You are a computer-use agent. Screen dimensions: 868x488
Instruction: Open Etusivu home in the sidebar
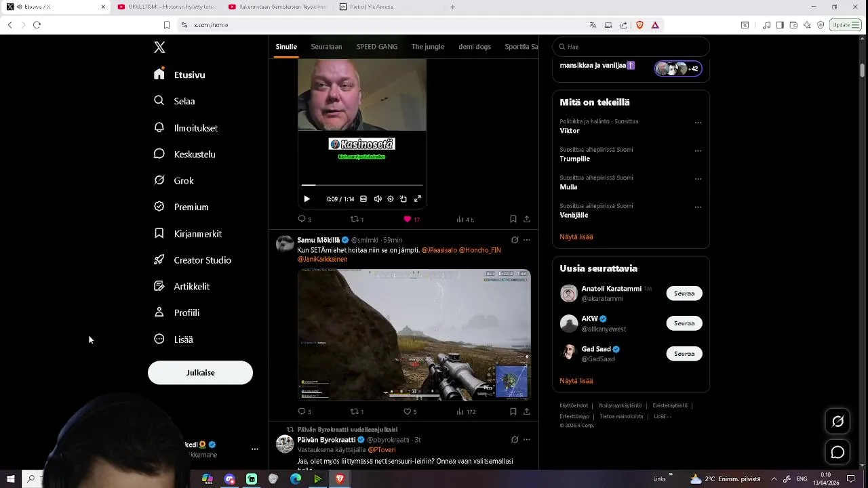click(180, 75)
